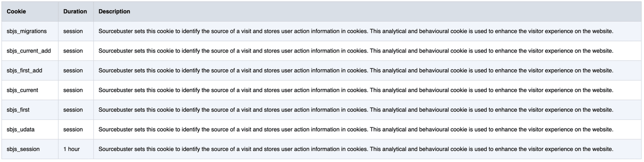Viewport: 644px width, 162px height.
Task: Select the sbjs_session cookie name
Action: (23, 149)
